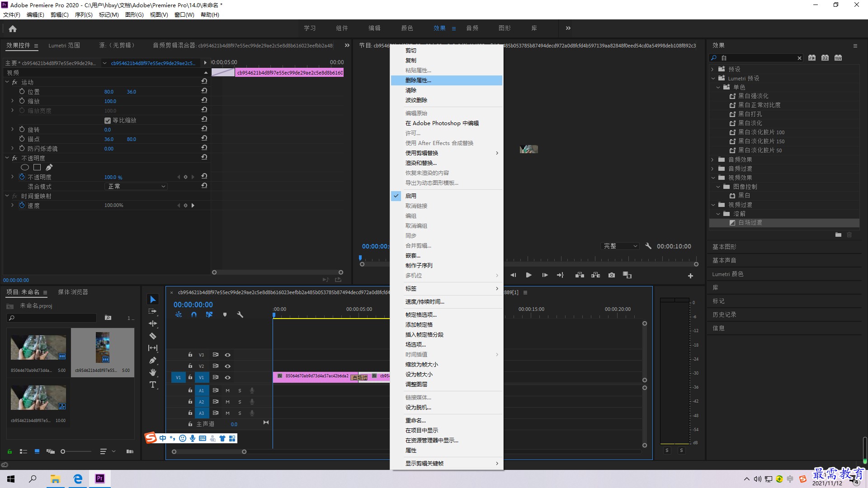This screenshot has width=868, height=488.
Task: Select the Track Select Forward tool
Action: coord(153,311)
